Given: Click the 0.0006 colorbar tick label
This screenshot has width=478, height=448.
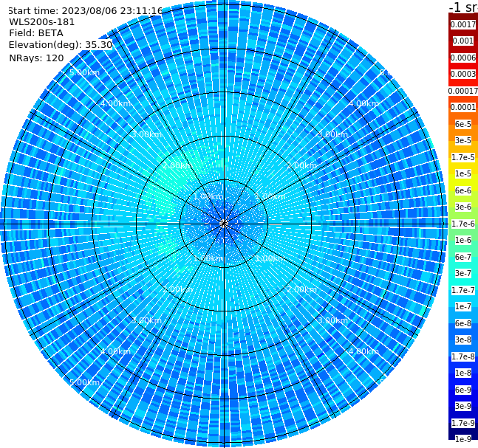Looking at the screenshot, I should click(463, 58).
